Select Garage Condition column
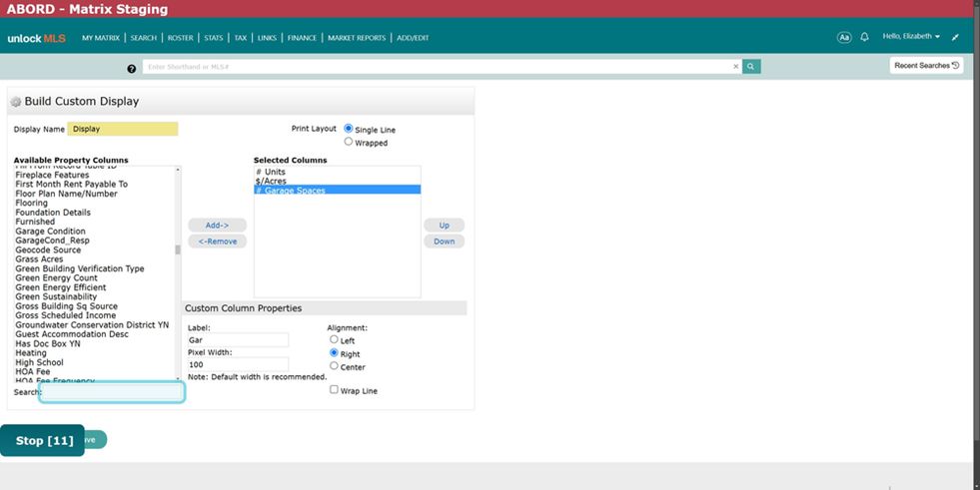 click(51, 231)
